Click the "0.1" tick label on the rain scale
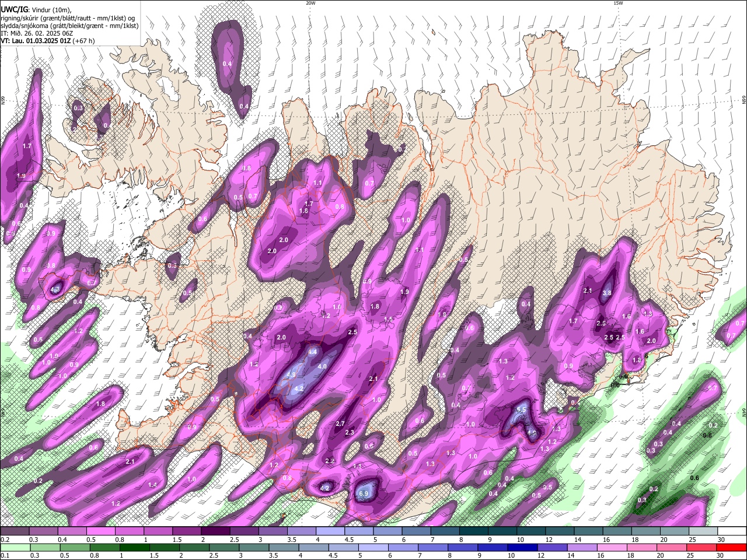This screenshot has width=747, height=560. (5, 556)
